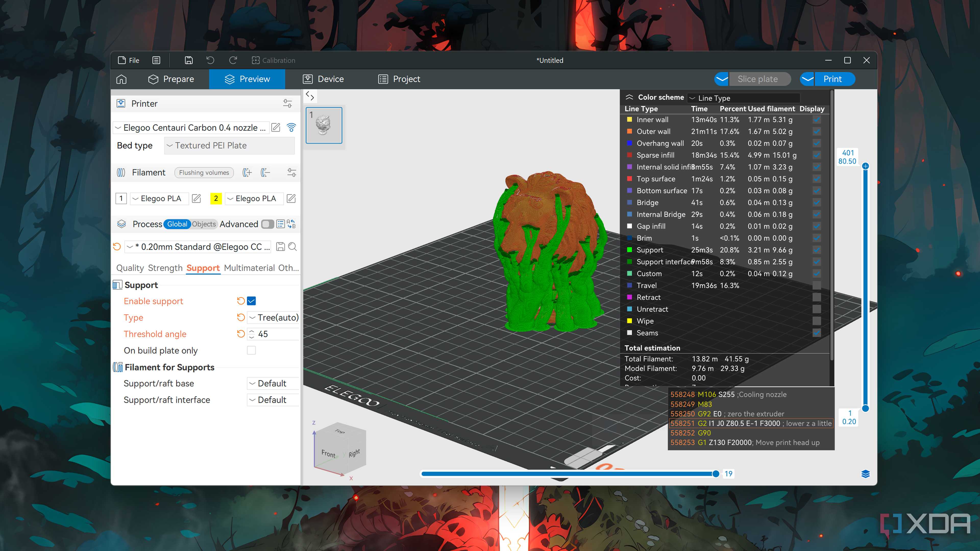Open Color scheme Line Type dropdown
The width and height of the screenshot is (980, 551).
[x=743, y=98]
